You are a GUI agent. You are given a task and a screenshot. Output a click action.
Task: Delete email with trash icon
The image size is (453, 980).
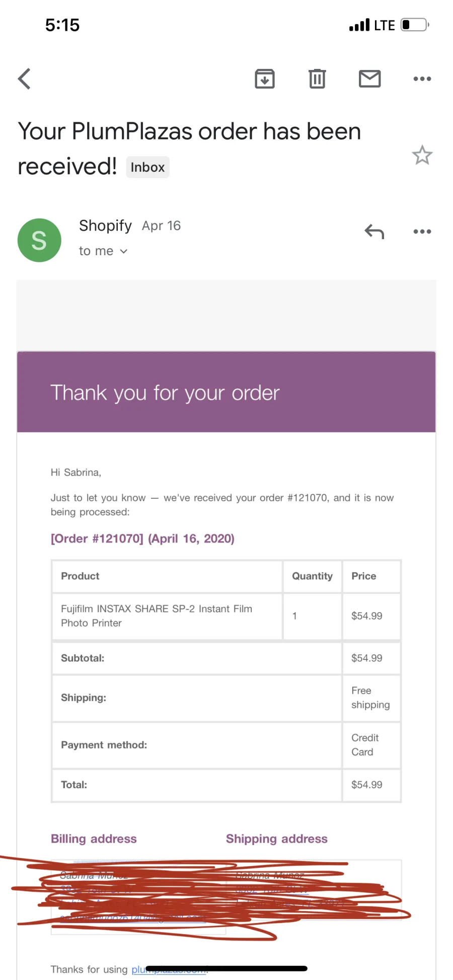(317, 79)
